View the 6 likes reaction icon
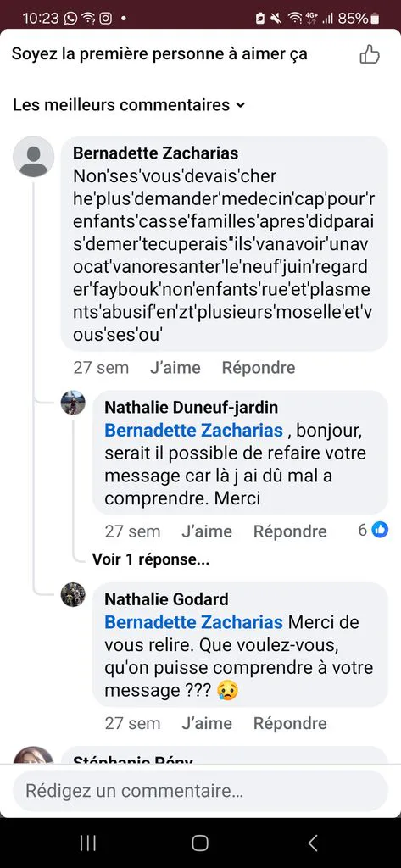The width and height of the screenshot is (401, 868). 380,530
